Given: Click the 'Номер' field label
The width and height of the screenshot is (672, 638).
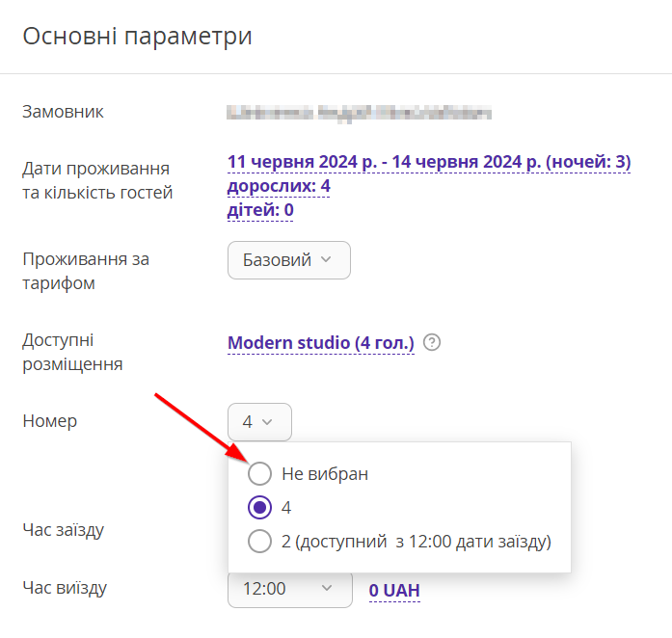Looking at the screenshot, I should pyautogui.click(x=50, y=421).
